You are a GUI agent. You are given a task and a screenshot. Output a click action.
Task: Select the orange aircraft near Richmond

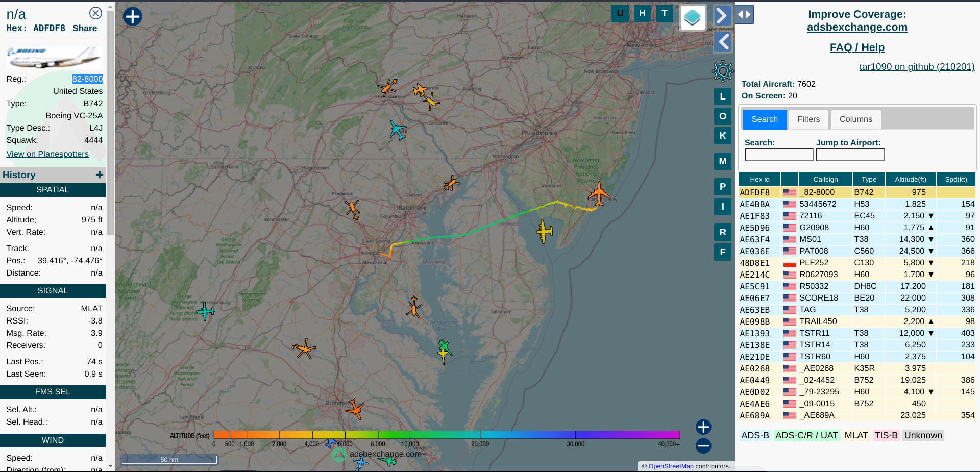click(354, 409)
